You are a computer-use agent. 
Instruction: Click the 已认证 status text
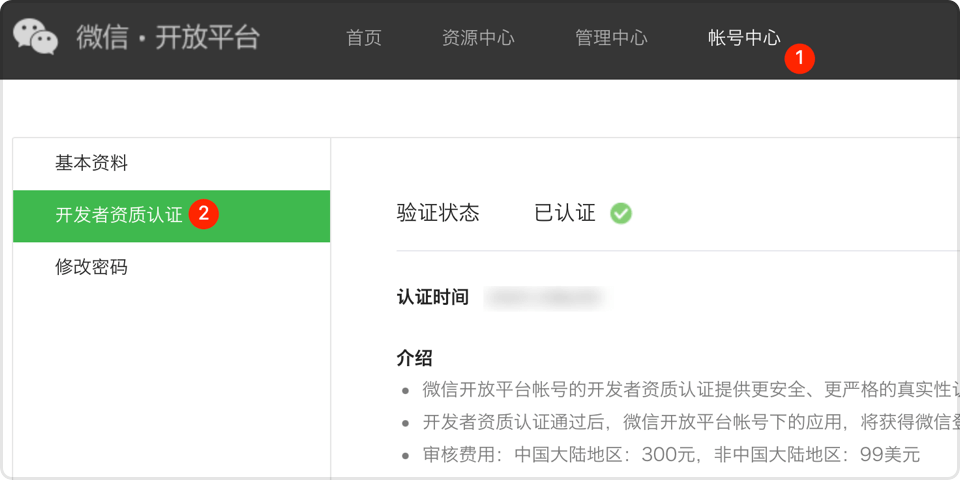[565, 213]
